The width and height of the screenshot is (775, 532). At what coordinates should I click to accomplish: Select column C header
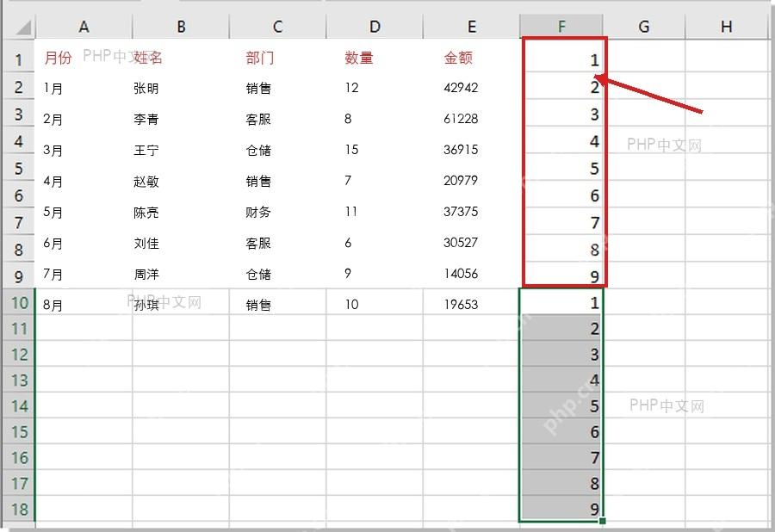(278, 27)
